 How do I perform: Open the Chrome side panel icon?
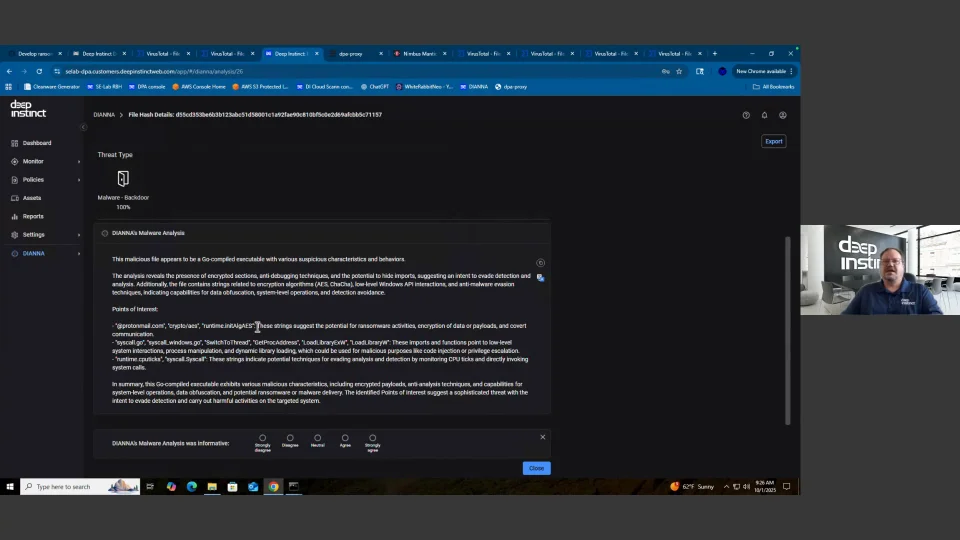(x=700, y=72)
